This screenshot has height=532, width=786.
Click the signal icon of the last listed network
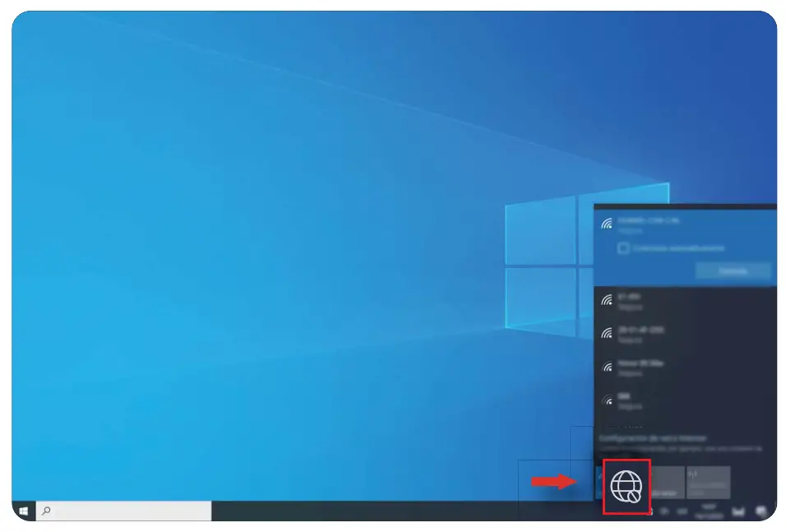pos(608,402)
